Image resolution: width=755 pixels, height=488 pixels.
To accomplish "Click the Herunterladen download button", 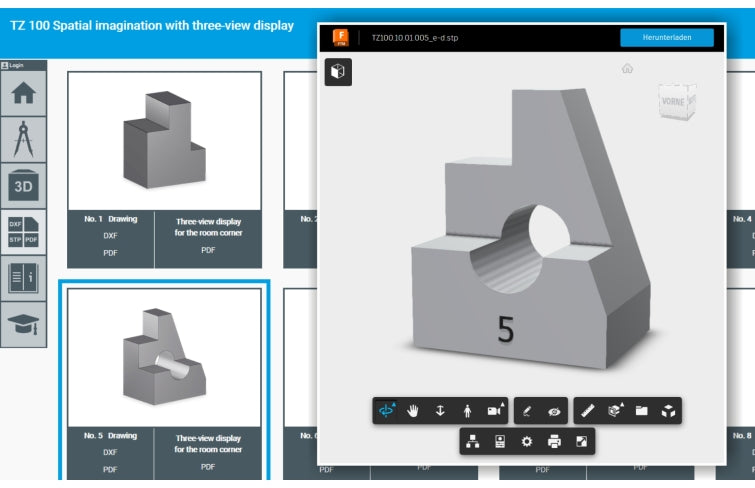I will 667,38.
